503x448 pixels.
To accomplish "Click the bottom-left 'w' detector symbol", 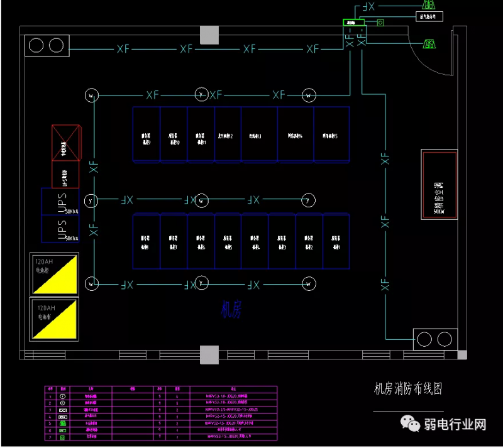I will (92, 284).
